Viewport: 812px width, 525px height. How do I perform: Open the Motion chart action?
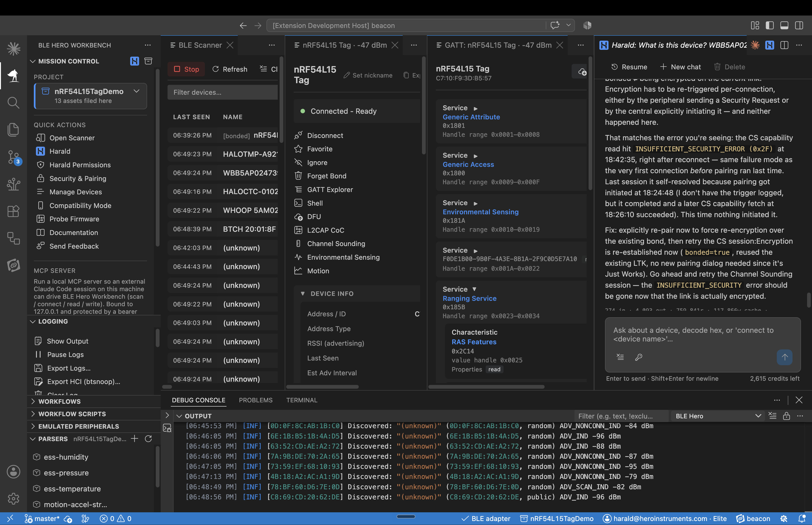coord(318,271)
